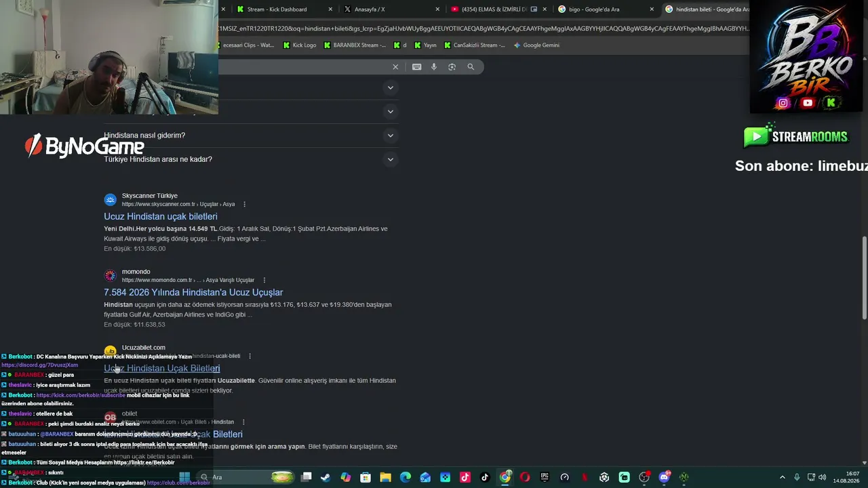Open the Windows Start menu
Screen dimensions: 868x488
coord(184,477)
